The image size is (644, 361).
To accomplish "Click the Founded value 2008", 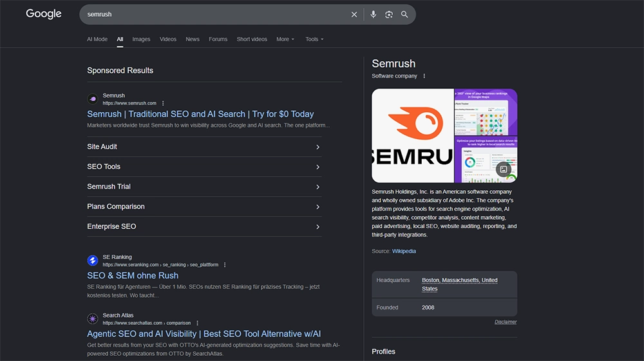I will point(428,307).
